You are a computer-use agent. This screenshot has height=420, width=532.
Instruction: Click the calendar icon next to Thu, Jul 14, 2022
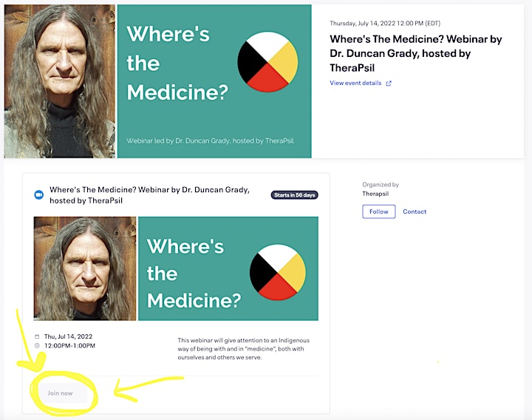[37, 336]
